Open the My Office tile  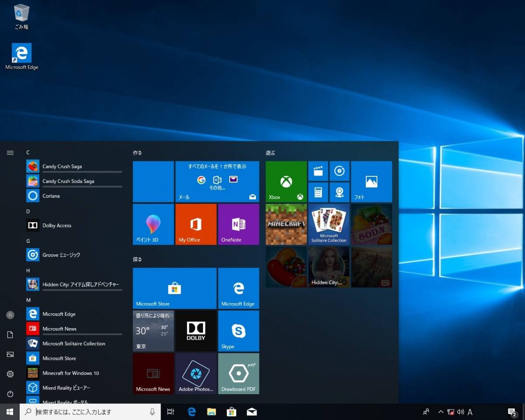(196, 224)
